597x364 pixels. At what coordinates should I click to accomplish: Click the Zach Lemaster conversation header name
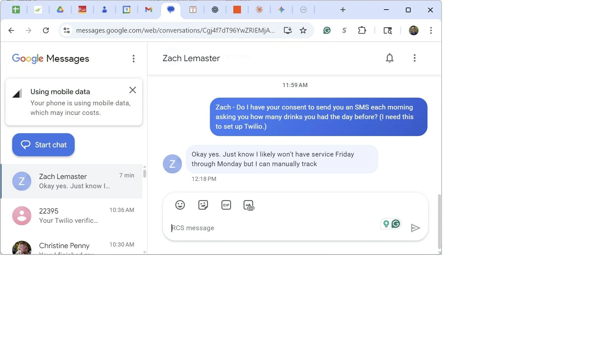point(191,58)
